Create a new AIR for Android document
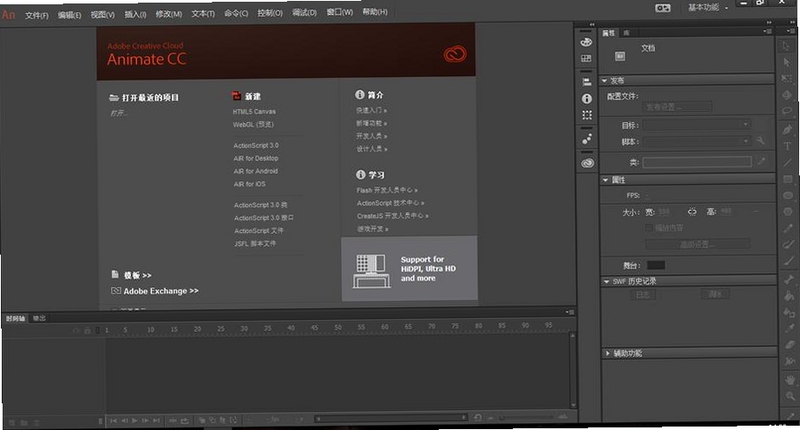The image size is (800, 430). [256, 171]
